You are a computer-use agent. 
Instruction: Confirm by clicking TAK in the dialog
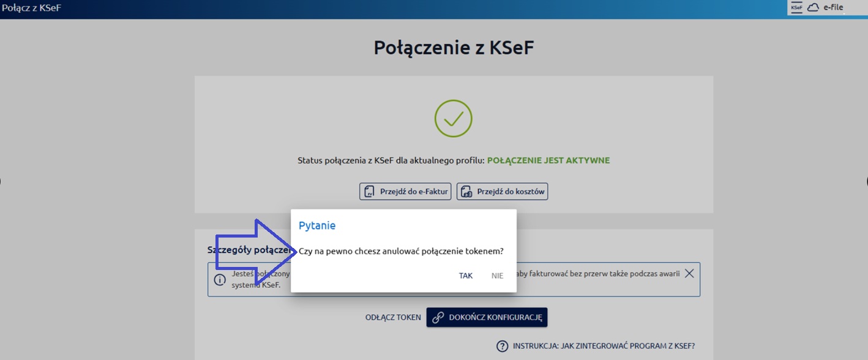tap(466, 276)
